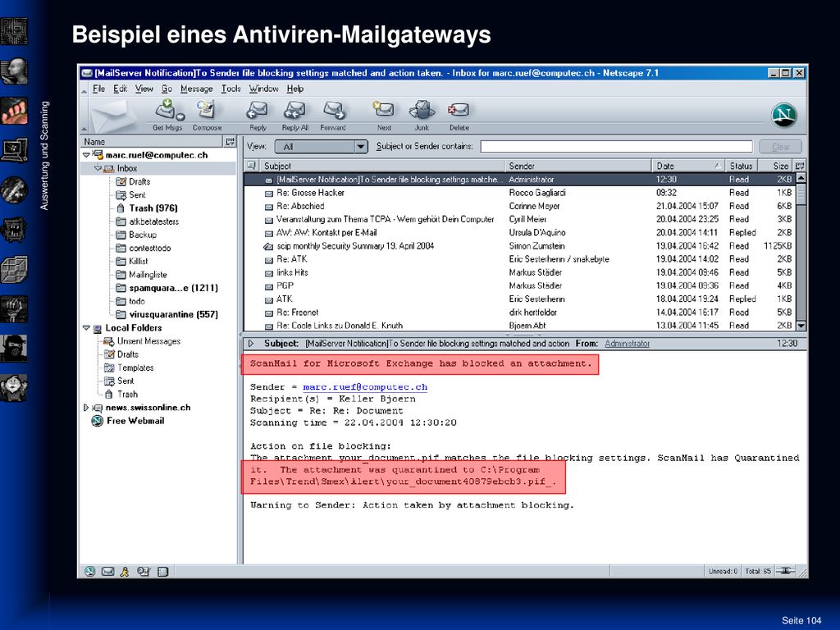Screen dimensions: 840x630
Task: Click message list scrollbar down arrow
Action: click(801, 325)
